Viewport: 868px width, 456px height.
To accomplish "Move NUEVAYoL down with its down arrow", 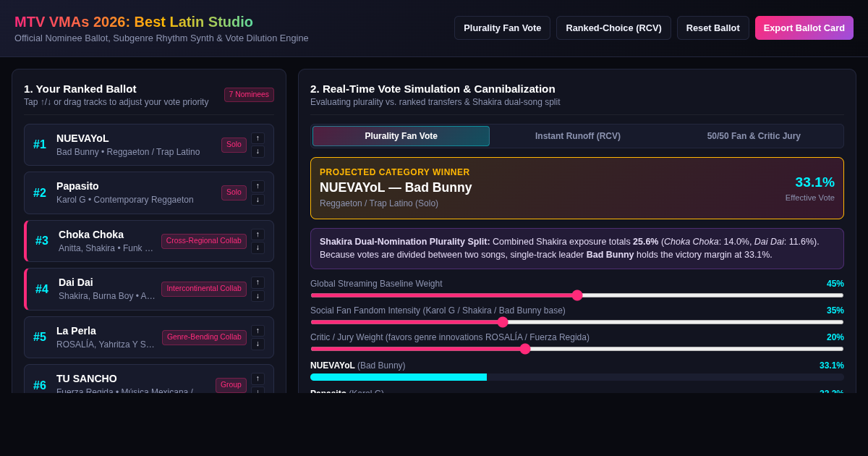I will click(x=258, y=151).
